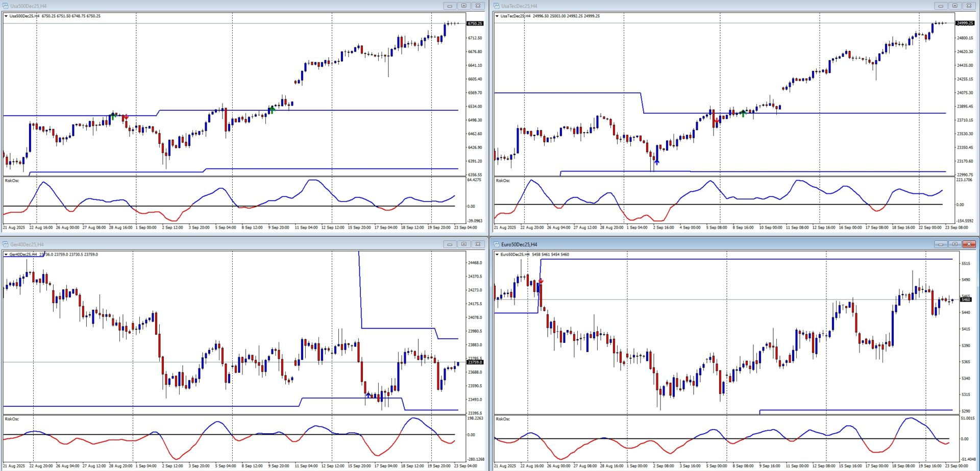Activate the Usa500Dec25,H4 window title bar
The image size is (980, 471).
tap(204, 6)
